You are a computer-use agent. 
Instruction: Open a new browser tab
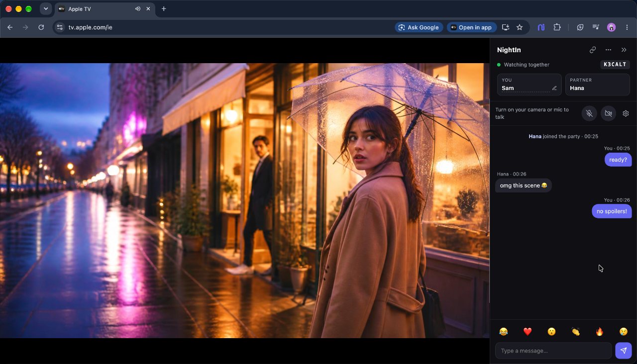click(x=164, y=9)
